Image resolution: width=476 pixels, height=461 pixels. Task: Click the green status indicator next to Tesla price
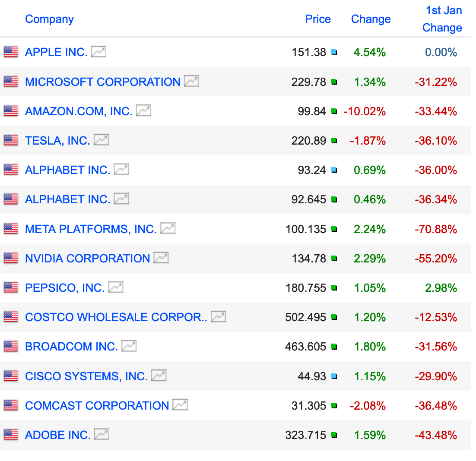[334, 141]
